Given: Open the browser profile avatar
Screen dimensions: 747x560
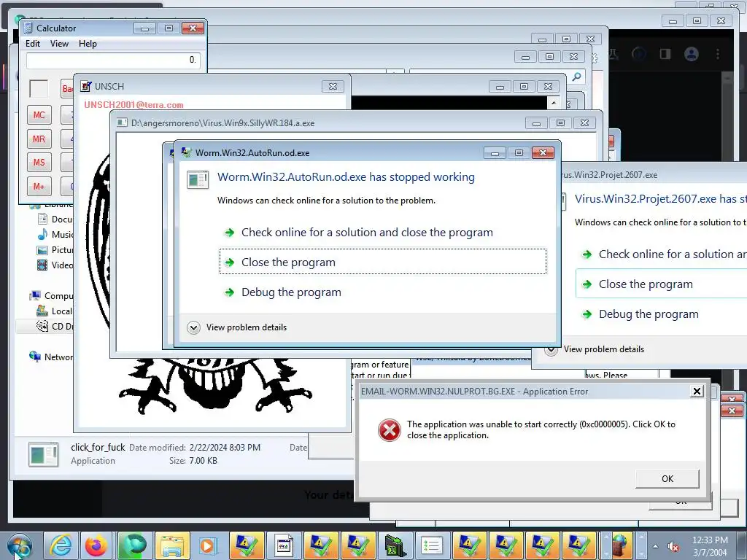Looking at the screenshot, I should tap(692, 54).
